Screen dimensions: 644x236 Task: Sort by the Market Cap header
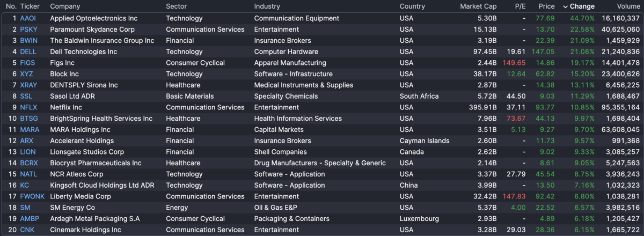[478, 6]
